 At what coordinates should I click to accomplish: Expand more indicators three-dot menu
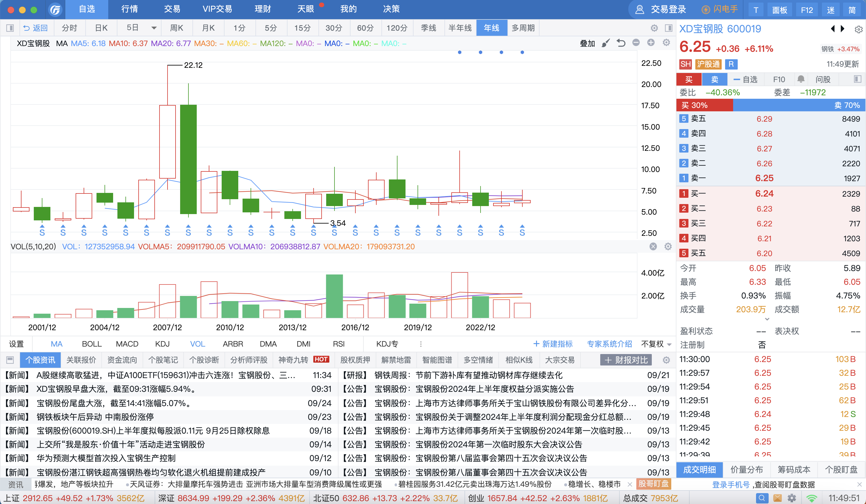pos(421,344)
